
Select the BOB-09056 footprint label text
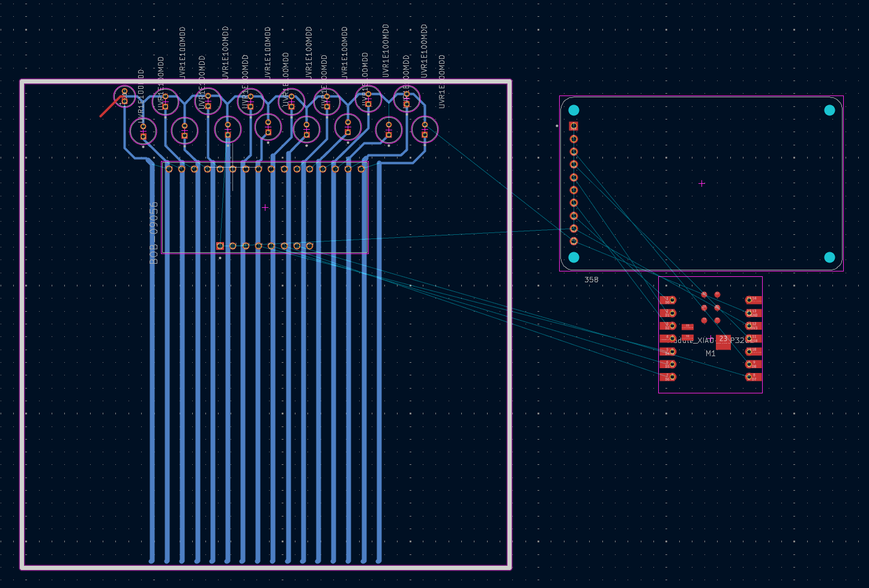[x=154, y=233]
